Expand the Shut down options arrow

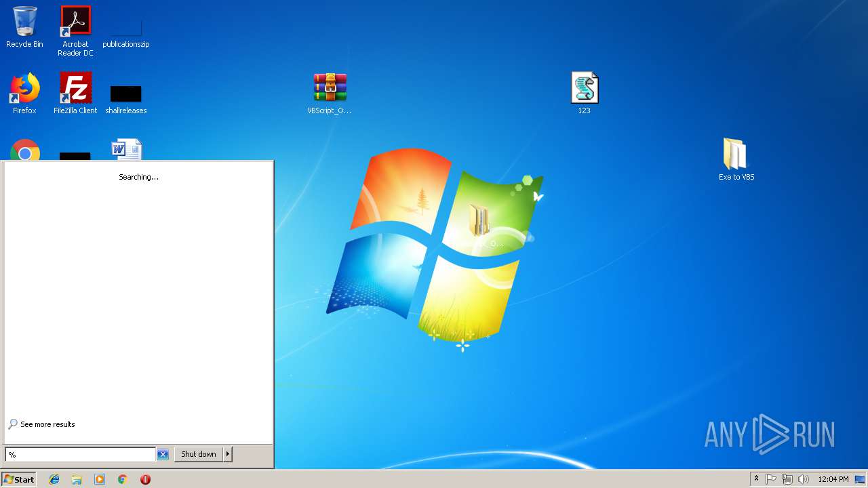point(228,454)
